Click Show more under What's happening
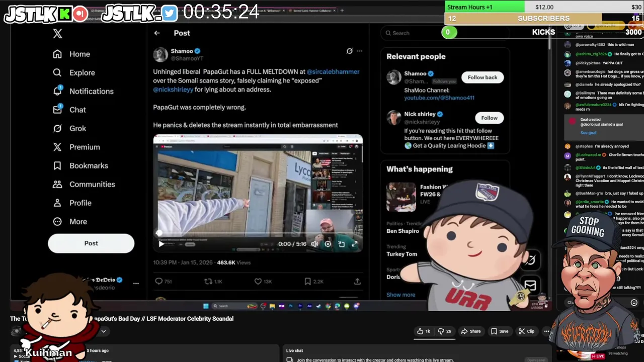The height and width of the screenshot is (362, 644). pyautogui.click(x=400, y=295)
